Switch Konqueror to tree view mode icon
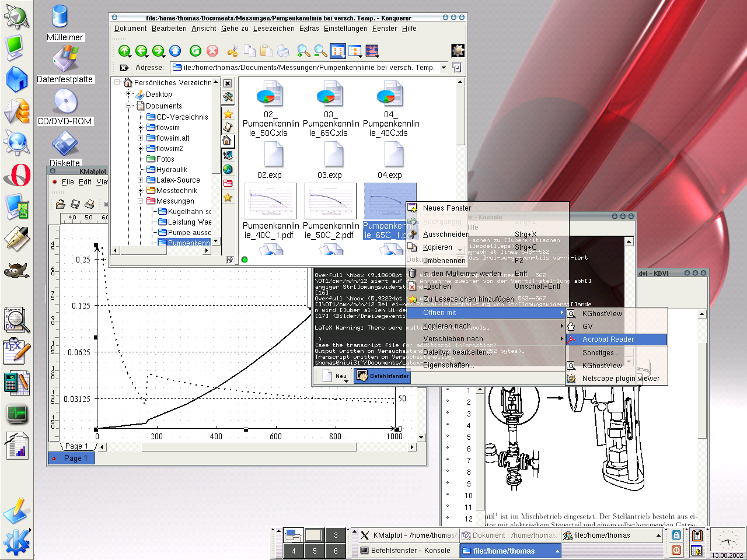Screen dimensions: 747x560 click(x=355, y=51)
